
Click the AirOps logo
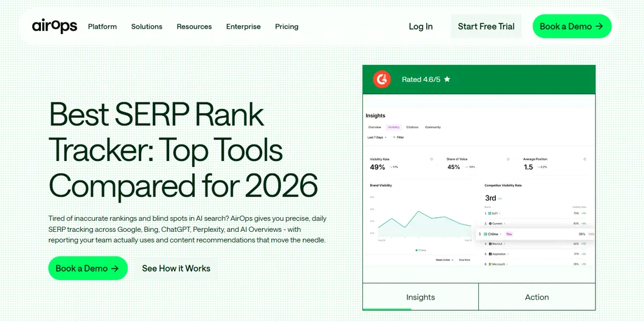pos(54,26)
